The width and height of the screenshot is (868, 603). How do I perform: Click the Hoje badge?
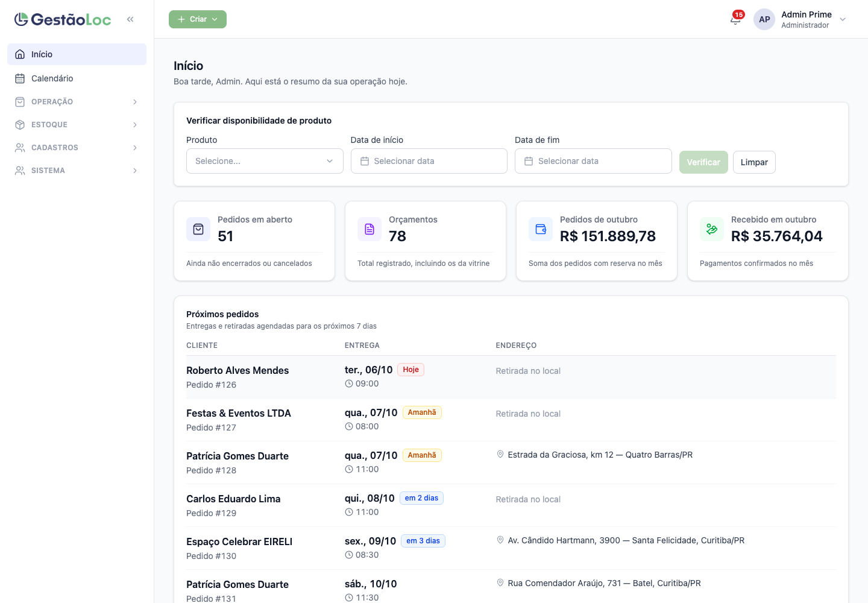click(411, 370)
